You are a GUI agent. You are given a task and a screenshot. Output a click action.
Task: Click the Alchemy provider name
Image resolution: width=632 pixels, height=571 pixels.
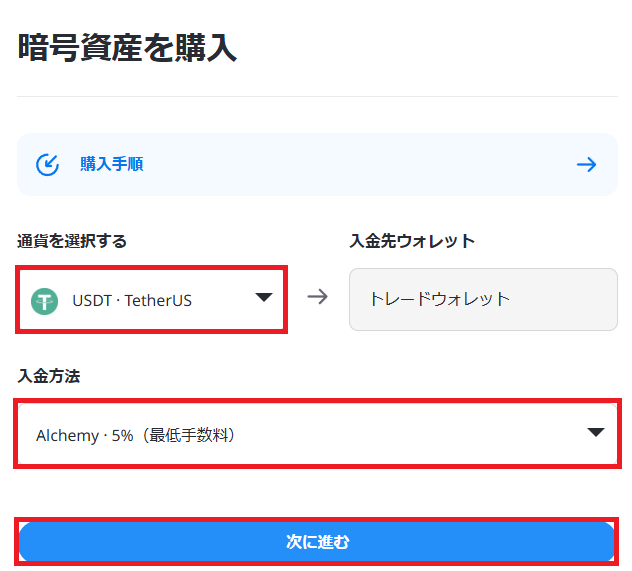point(67,436)
